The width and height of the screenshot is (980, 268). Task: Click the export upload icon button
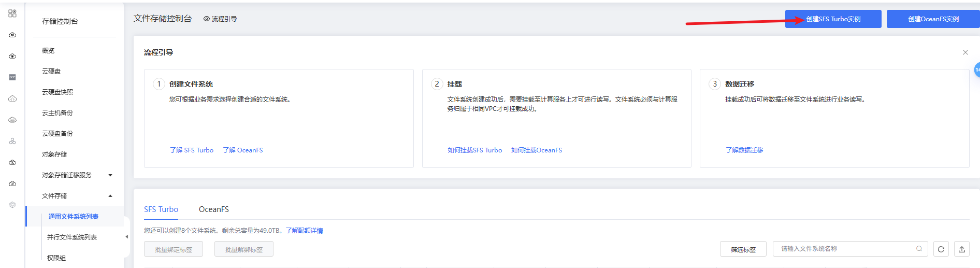tap(962, 249)
